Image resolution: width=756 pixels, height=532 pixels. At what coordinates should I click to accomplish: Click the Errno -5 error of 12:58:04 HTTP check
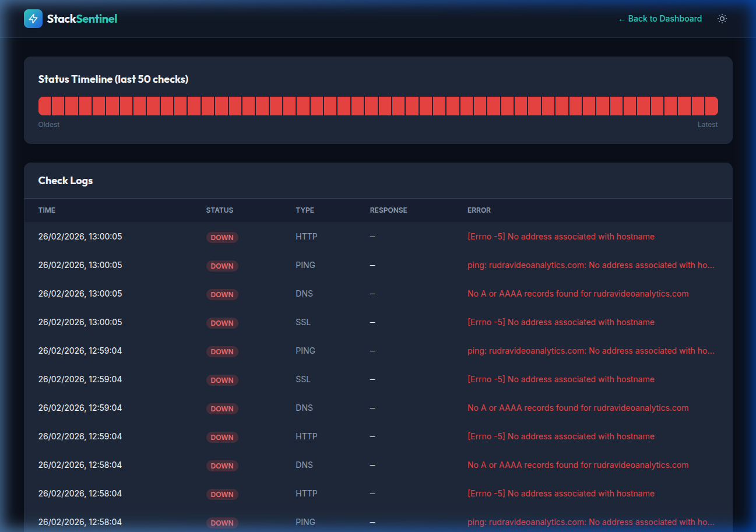[x=561, y=494]
